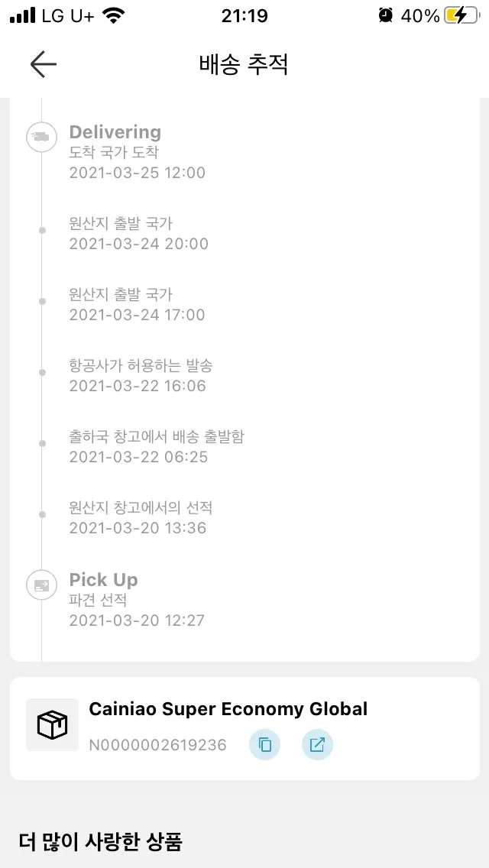The width and height of the screenshot is (489, 868).
Task: Tap the 더 많이 사랑한 상품 section header
Action: coord(100,842)
